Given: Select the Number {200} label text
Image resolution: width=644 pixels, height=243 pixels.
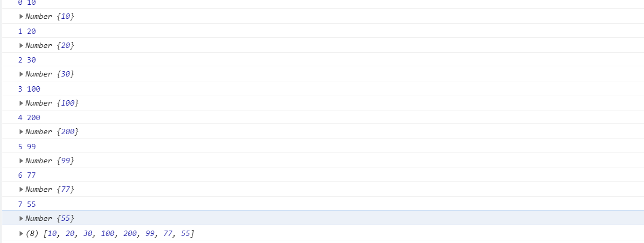Looking at the screenshot, I should 52,132.
